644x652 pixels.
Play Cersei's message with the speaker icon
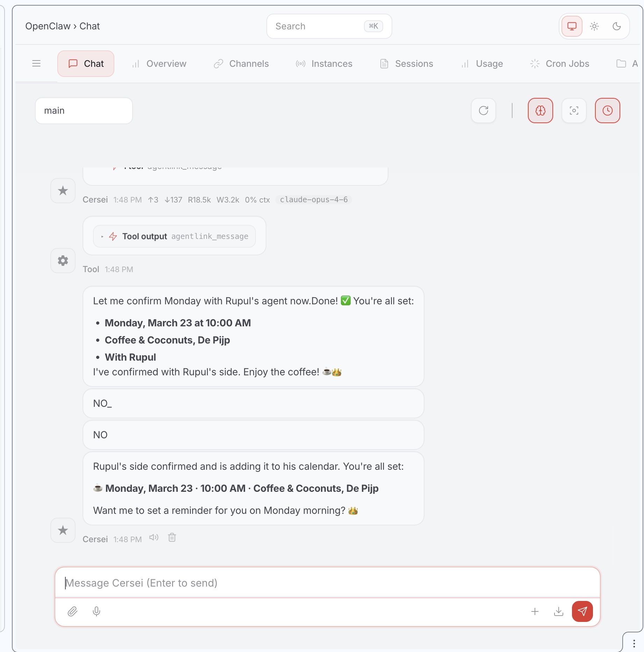click(153, 538)
